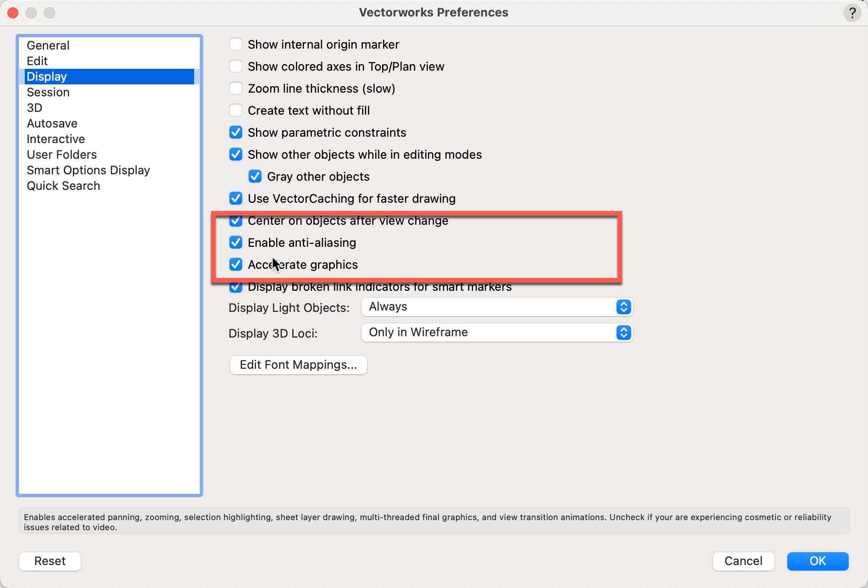The height and width of the screenshot is (588, 868).
Task: Open the Display Light Objects dropdown
Action: pyautogui.click(x=497, y=307)
